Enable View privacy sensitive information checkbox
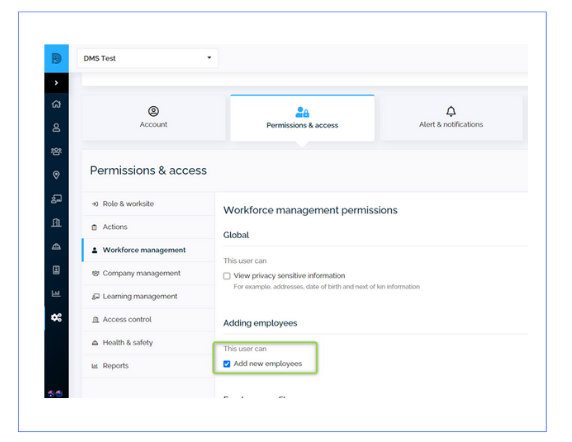Image resolution: width=572 pixels, height=442 pixels. point(227,276)
